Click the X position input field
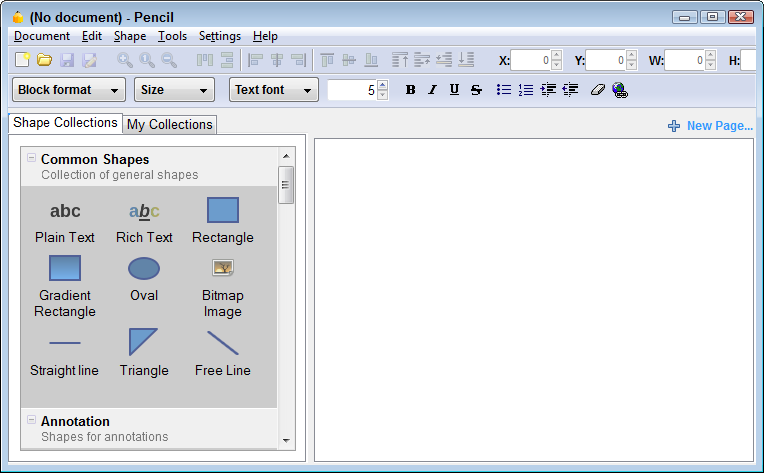 [530, 61]
